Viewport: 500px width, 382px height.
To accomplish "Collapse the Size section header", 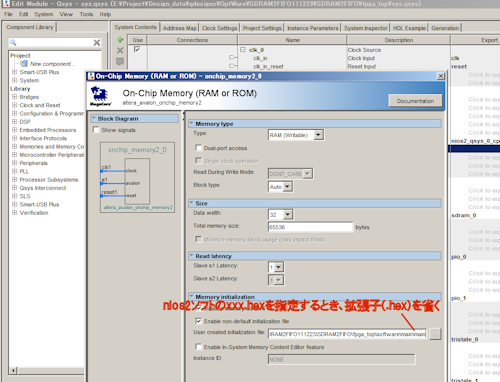I will pyautogui.click(x=192, y=203).
